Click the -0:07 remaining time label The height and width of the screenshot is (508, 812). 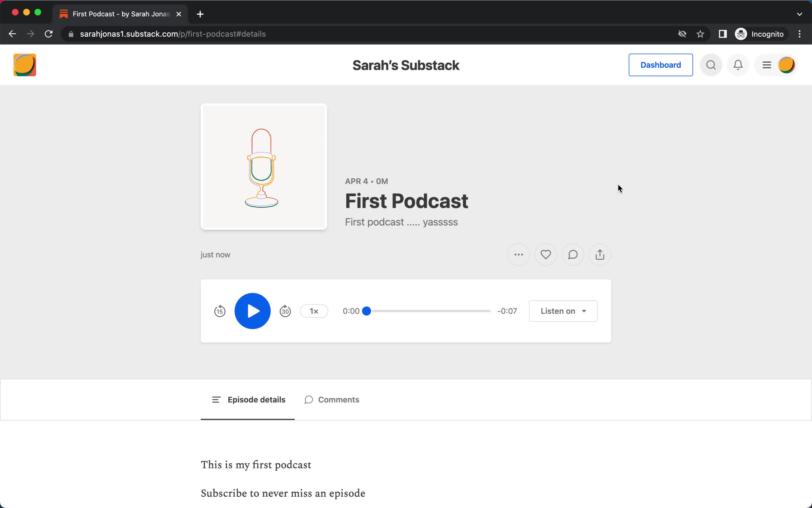pos(507,311)
